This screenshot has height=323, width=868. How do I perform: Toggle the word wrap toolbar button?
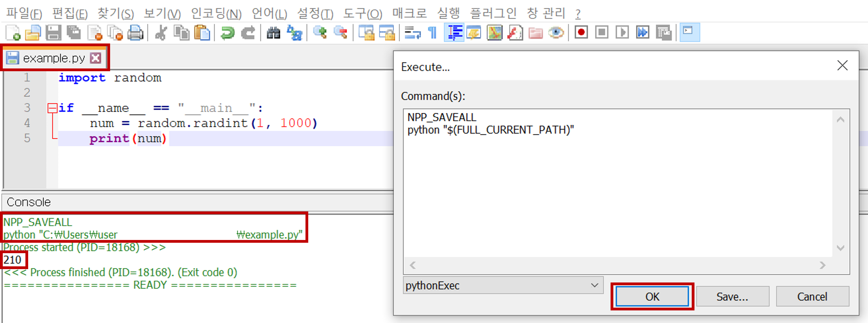coord(412,33)
